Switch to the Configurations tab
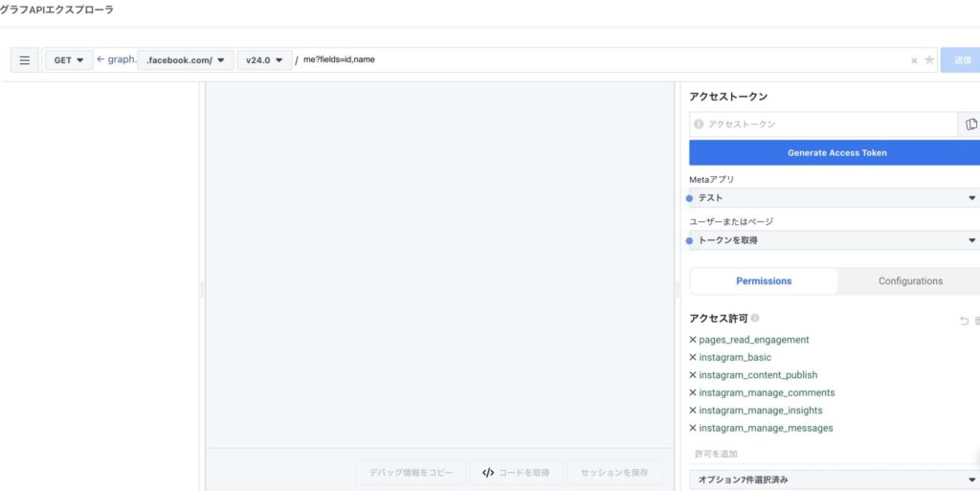 pos(910,281)
